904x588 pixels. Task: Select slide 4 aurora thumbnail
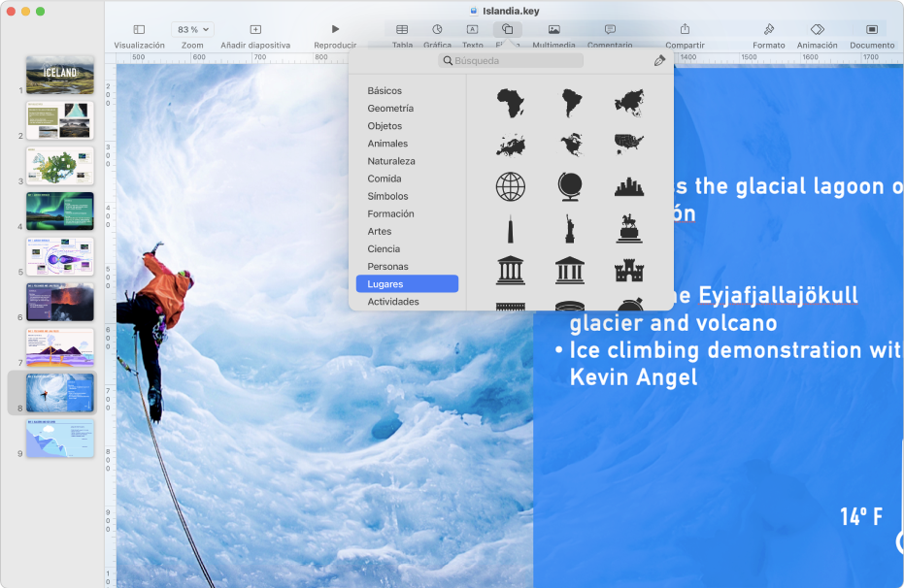click(x=60, y=212)
